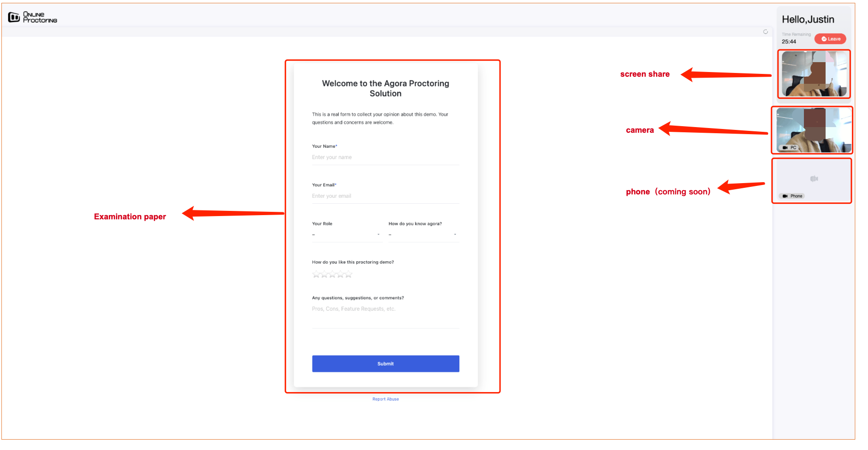Open the Report Abuse link
Screen dimensions: 868x450
[x=385, y=399]
